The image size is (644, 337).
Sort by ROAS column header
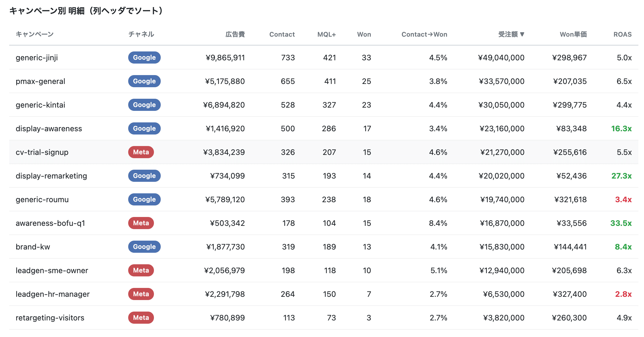coord(623,34)
